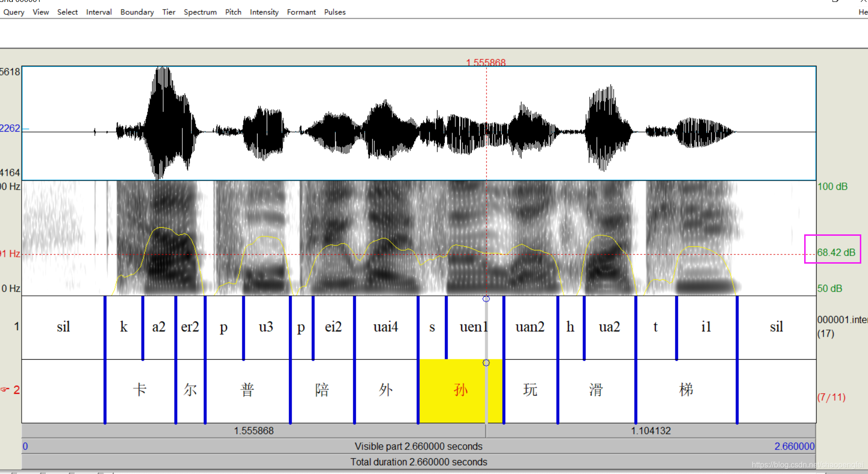Click the blue start time 0
The image size is (868, 474).
25,446
